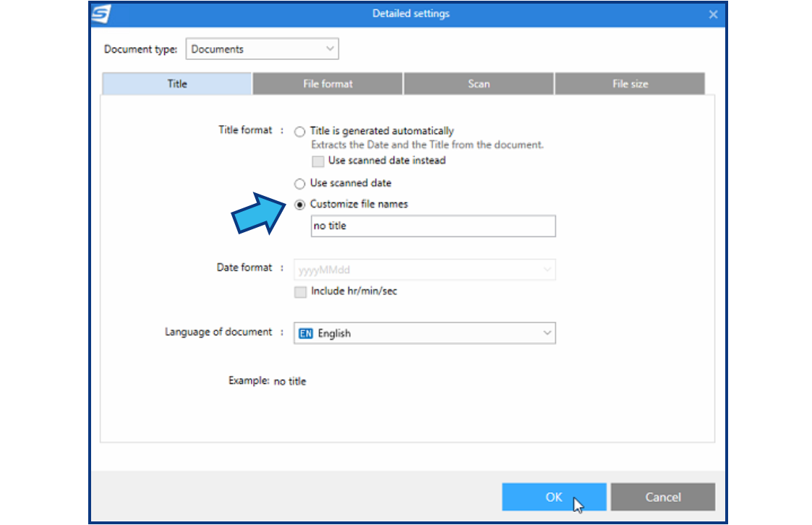The image size is (812, 525).
Task: Switch to the File format tab
Action: point(327,83)
